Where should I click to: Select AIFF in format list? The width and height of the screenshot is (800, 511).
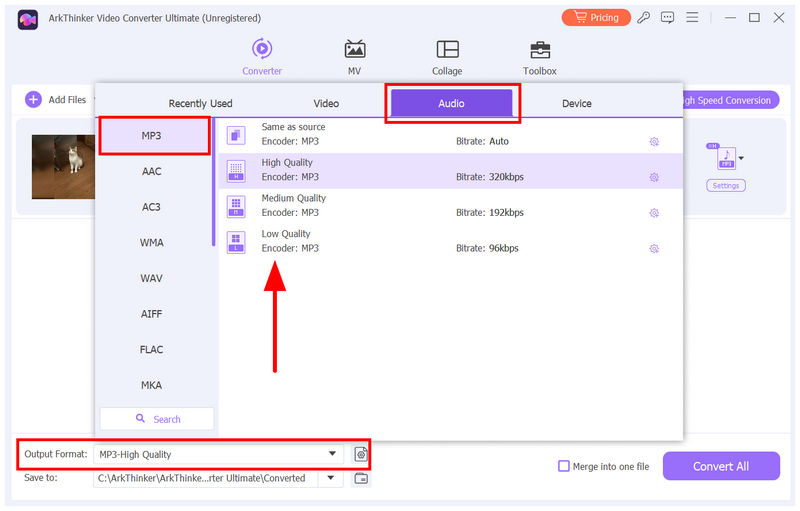click(152, 314)
